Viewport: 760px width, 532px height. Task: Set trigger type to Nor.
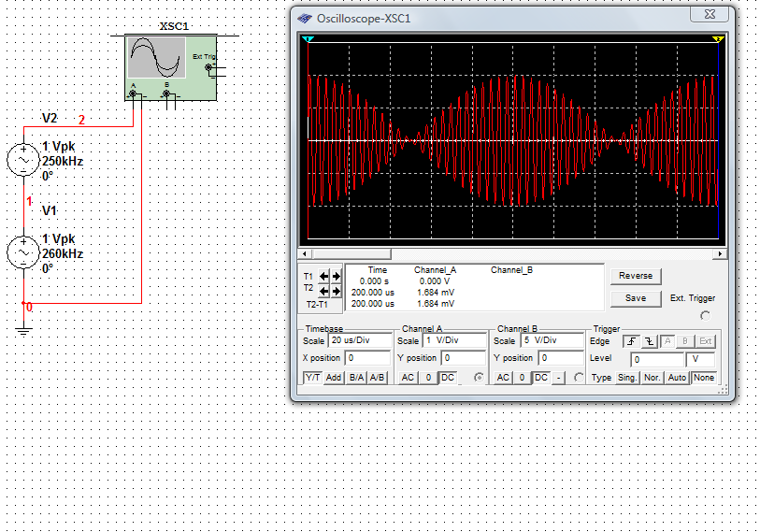click(652, 378)
